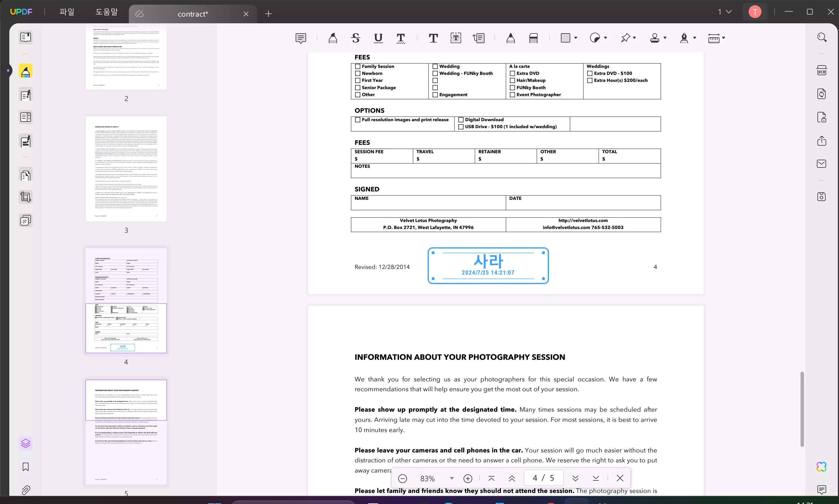Open the Prepare Form mode icon
The height and width of the screenshot is (504, 839).
[x=25, y=117]
